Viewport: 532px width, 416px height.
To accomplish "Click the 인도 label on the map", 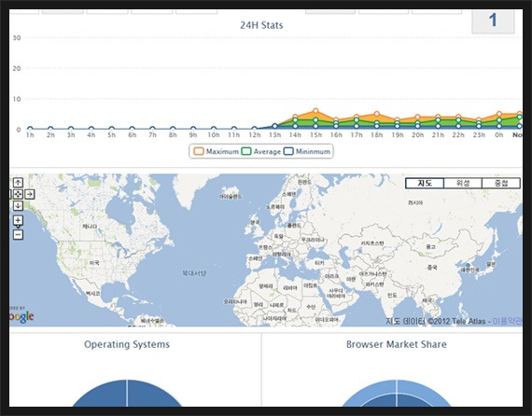I will coord(392,296).
